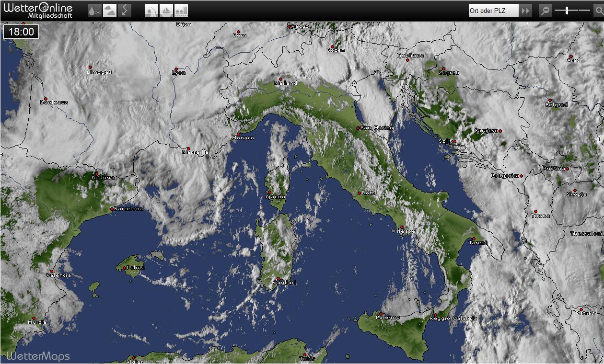Click the Andorra label

pos(104,178)
